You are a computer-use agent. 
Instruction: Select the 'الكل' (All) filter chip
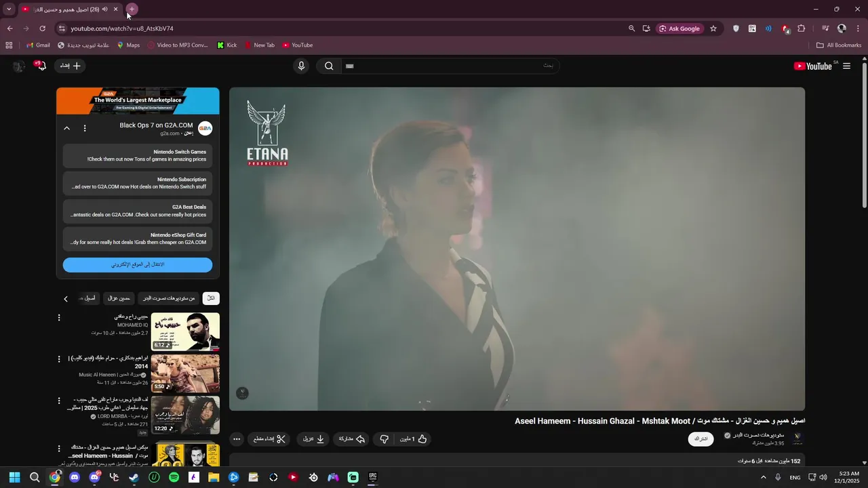(211, 298)
